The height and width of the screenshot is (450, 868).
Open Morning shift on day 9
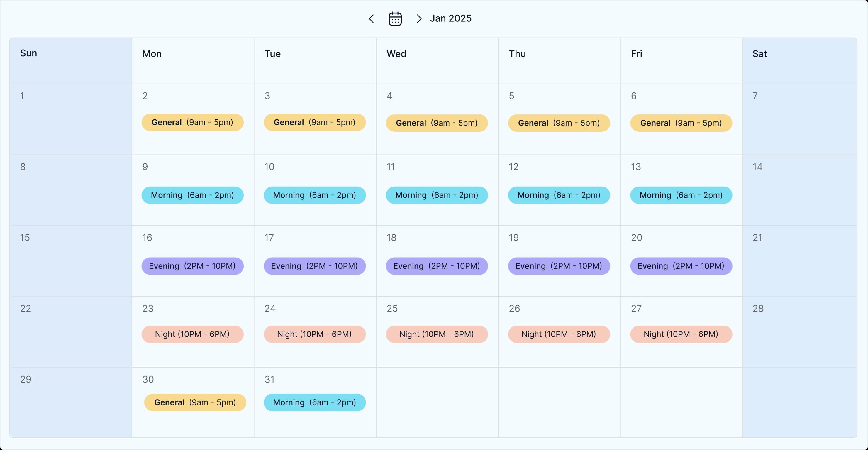point(192,195)
